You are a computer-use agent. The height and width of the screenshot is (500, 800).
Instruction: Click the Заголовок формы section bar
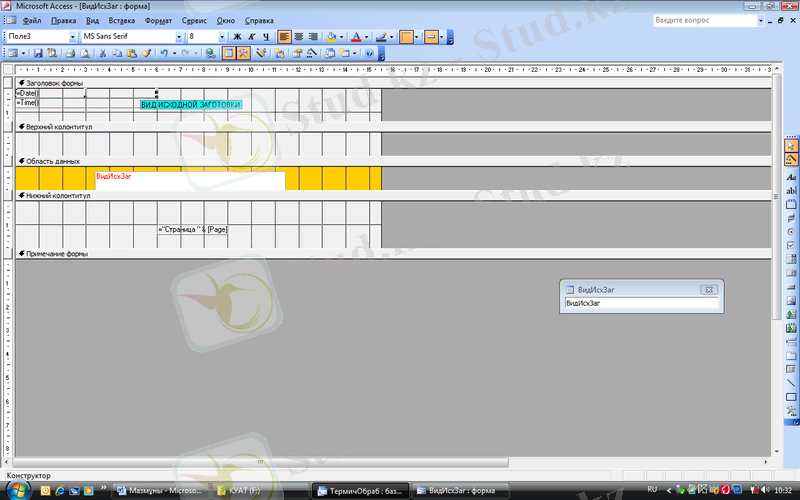point(393,83)
